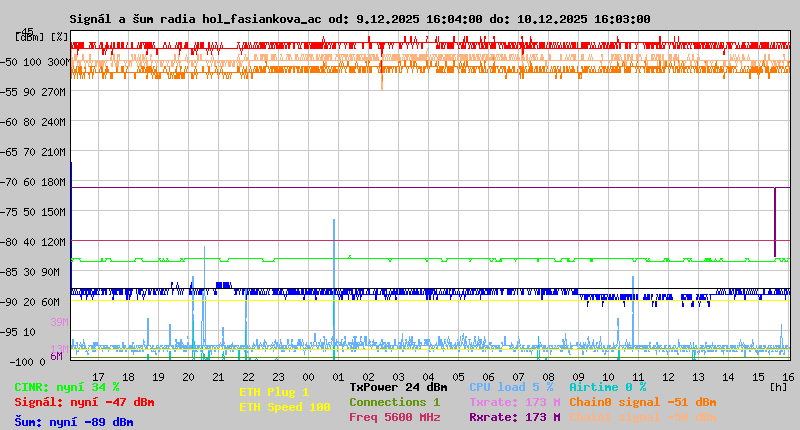Select the '-90' dBm y-axis label
Screen dimensions: 800x430
(9, 302)
